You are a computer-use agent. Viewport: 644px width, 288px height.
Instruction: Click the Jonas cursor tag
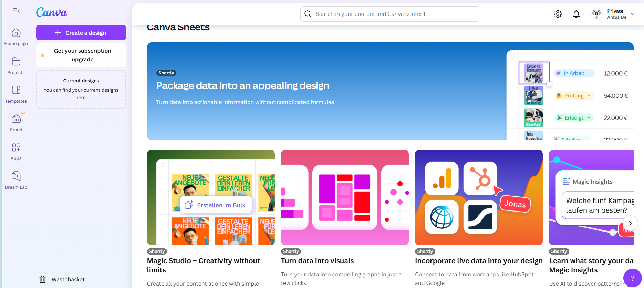point(515,204)
